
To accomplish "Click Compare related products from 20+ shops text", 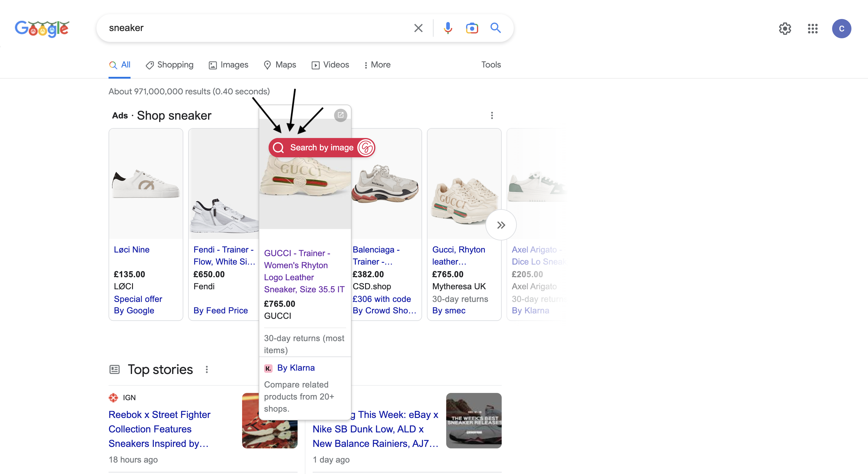I will (298, 397).
